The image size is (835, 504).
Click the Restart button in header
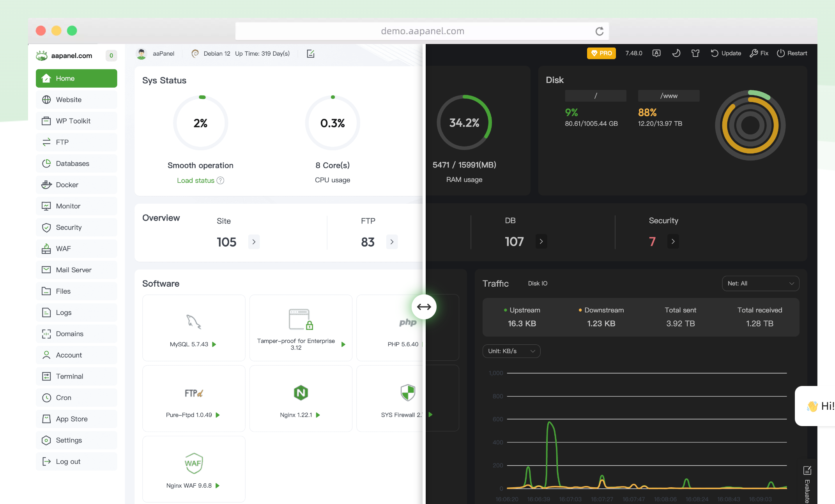(x=792, y=53)
